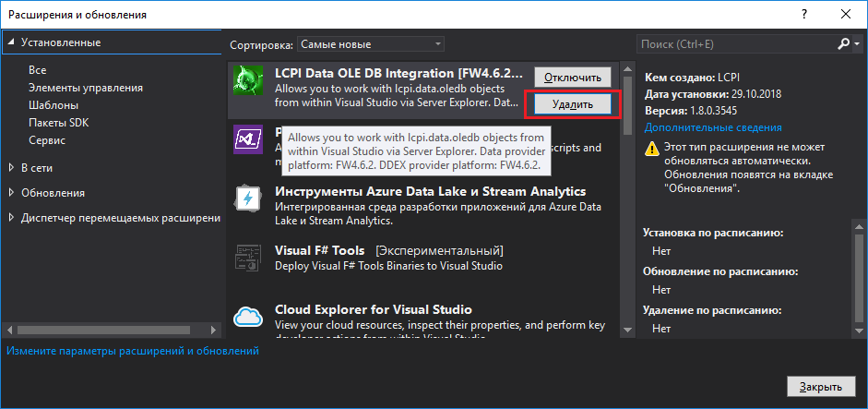
Task: Select Cloud Explorer for Visual Studio entry
Action: [x=373, y=309]
